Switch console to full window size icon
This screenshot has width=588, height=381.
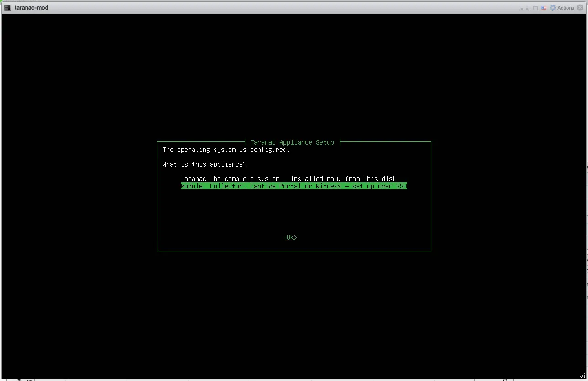click(535, 8)
